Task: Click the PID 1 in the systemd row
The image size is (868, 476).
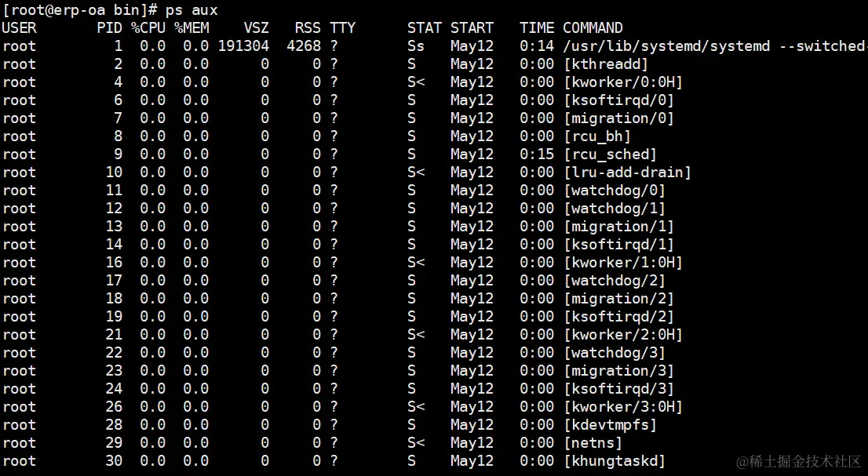Action: click(118, 46)
